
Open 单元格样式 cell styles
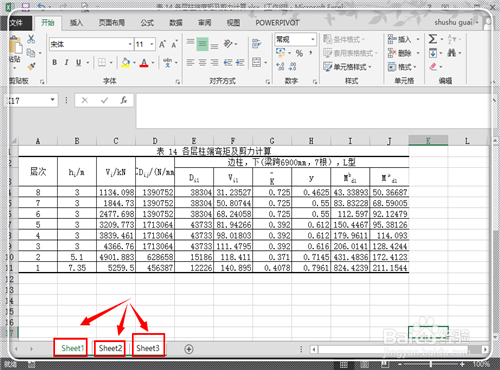point(347,67)
